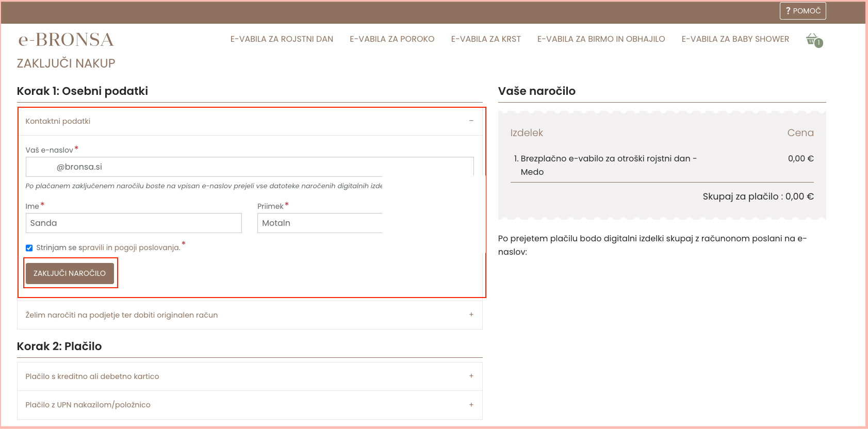Open E-VABILA ZA POROKO menu
868x429 pixels.
point(392,39)
